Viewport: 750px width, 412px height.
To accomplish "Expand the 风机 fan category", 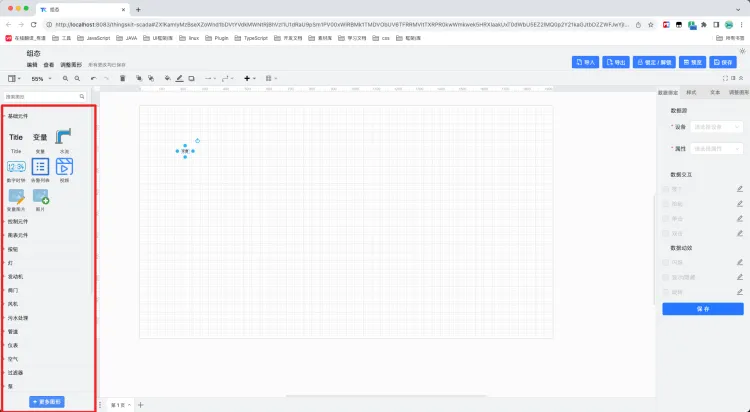I will click(12, 304).
